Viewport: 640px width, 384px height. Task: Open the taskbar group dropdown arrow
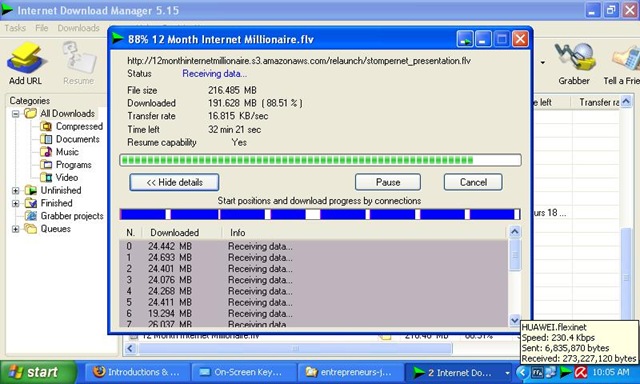[x=507, y=373]
